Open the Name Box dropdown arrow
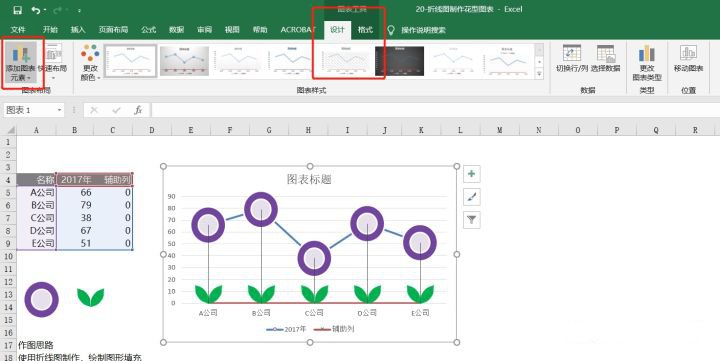The height and width of the screenshot is (361, 720). pyautogui.click(x=60, y=110)
